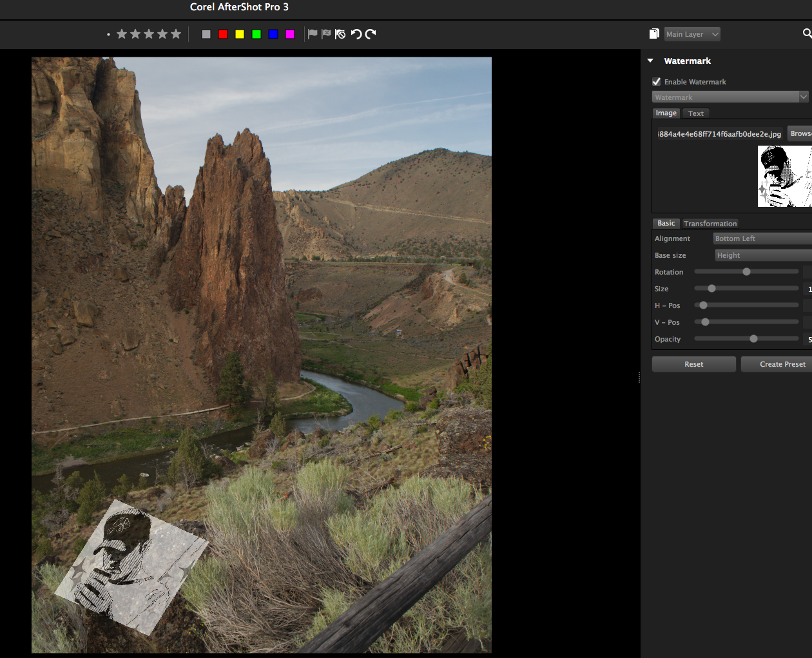Set the pick flag on the image
Image resolution: width=812 pixels, height=658 pixels.
[x=313, y=34]
